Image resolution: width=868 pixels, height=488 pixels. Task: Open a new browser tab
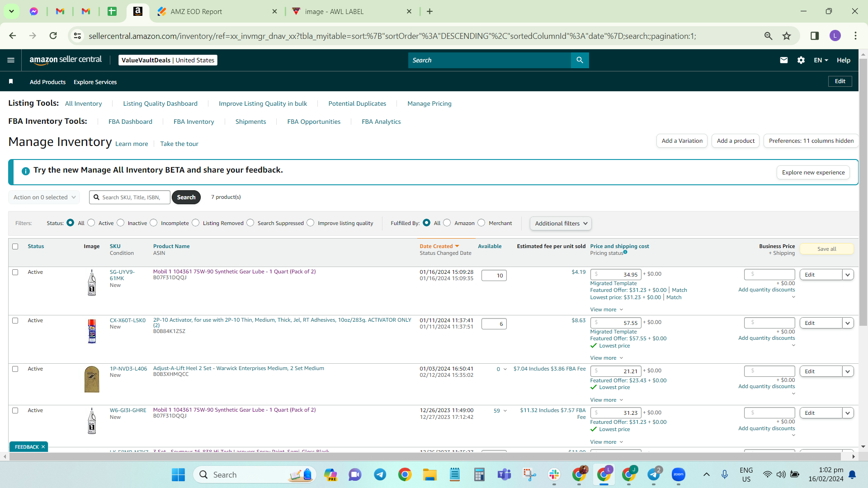(x=429, y=11)
